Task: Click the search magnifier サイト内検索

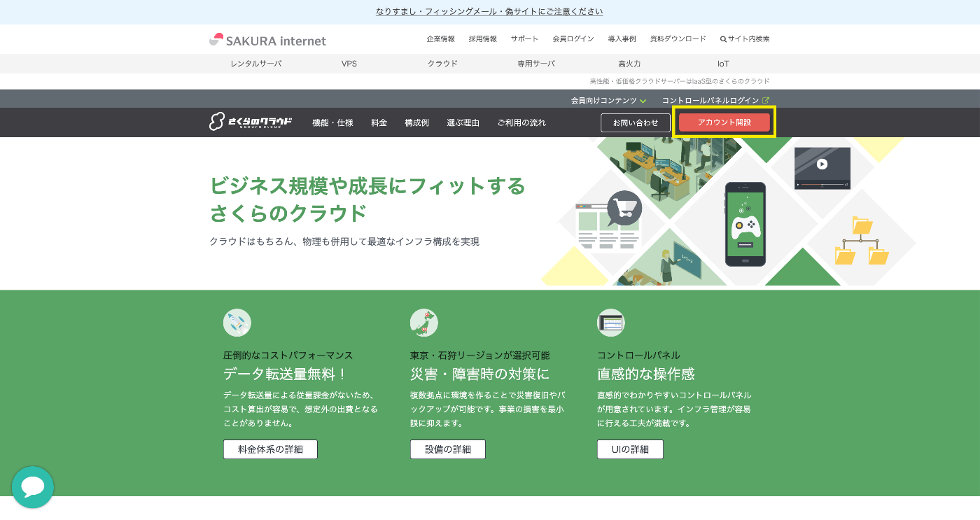Action: click(745, 39)
